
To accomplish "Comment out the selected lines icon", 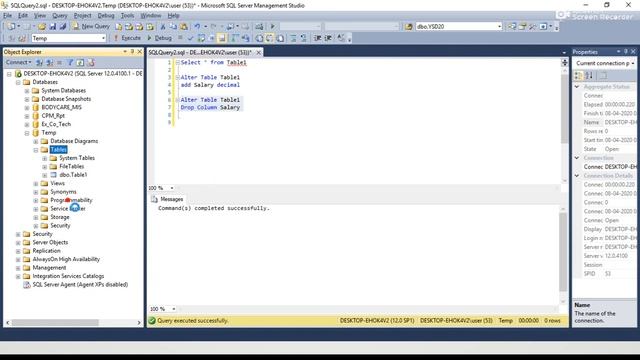I will coord(293,38).
